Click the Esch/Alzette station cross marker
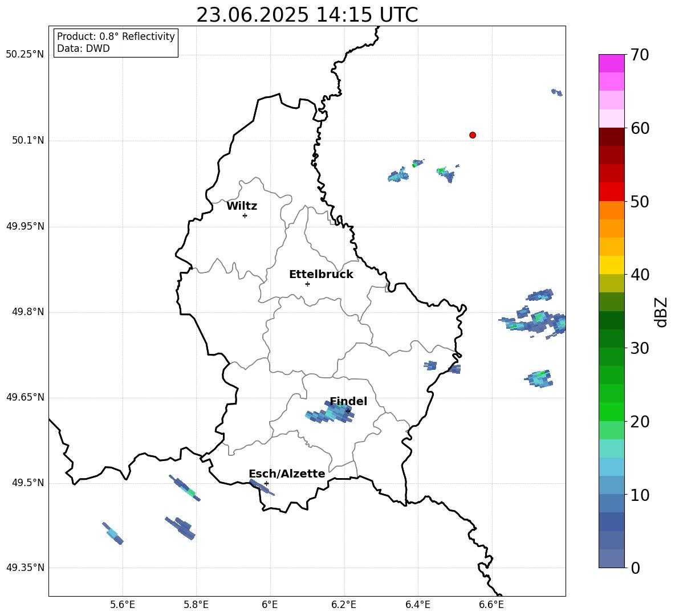Viewport: 675px width, 616px height. click(x=266, y=483)
